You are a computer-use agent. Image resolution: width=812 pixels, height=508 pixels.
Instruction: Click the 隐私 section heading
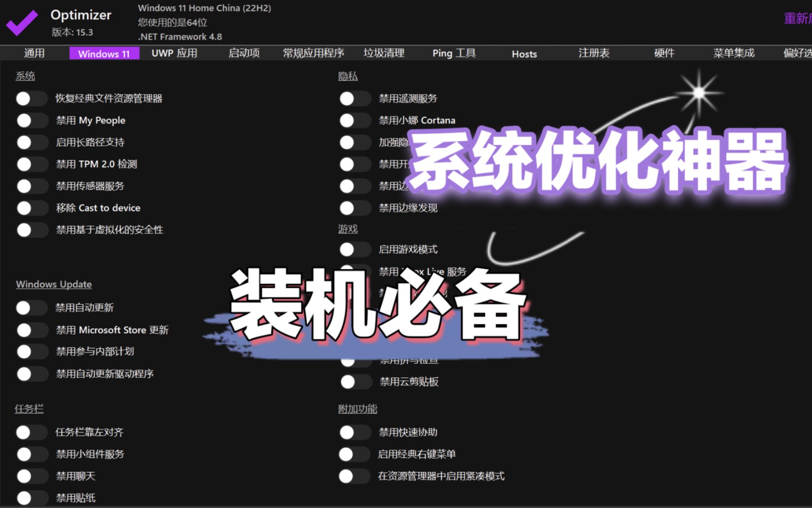click(348, 76)
